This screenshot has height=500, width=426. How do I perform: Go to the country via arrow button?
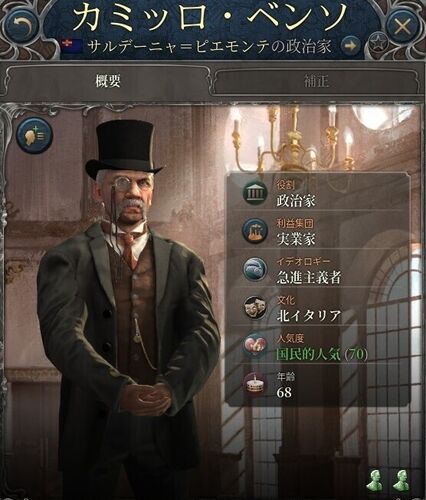(350, 46)
